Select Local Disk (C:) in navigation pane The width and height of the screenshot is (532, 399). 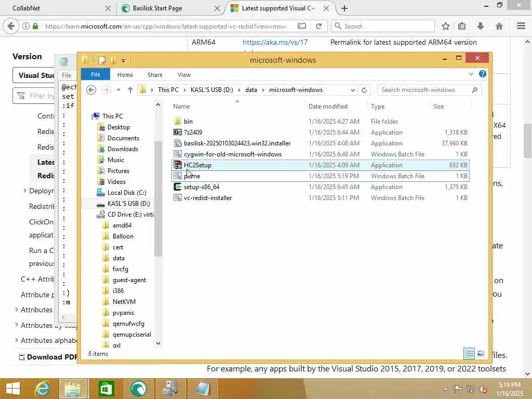[127, 193]
